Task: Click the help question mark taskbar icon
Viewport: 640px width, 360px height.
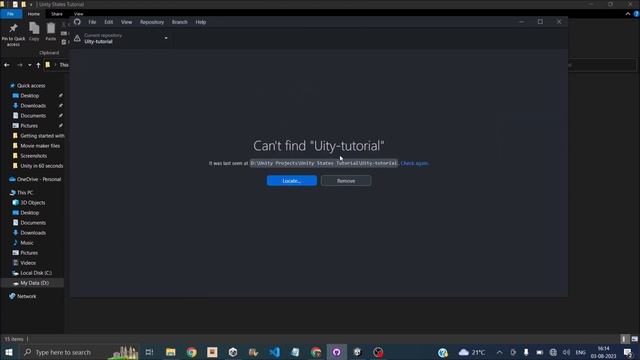Action: [x=443, y=352]
